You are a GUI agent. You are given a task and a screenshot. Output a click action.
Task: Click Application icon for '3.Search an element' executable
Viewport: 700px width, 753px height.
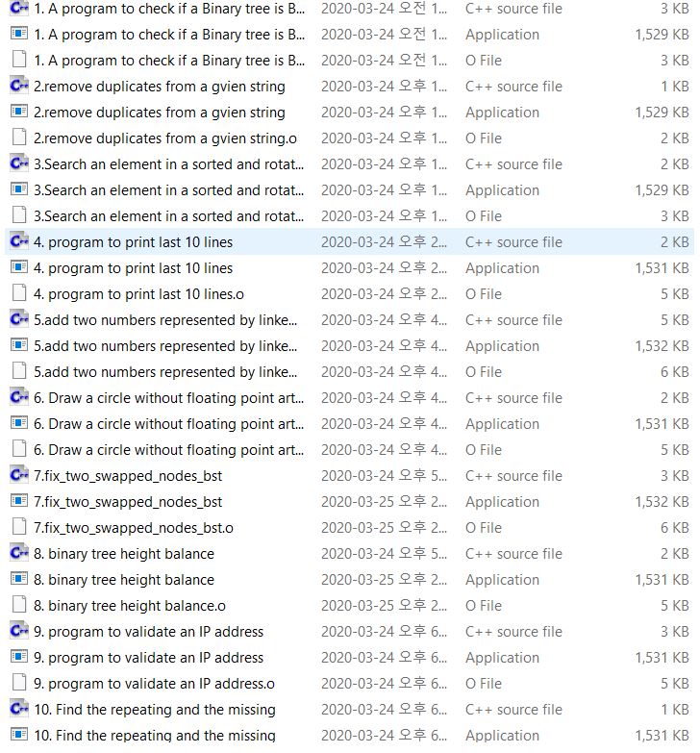(x=19, y=189)
